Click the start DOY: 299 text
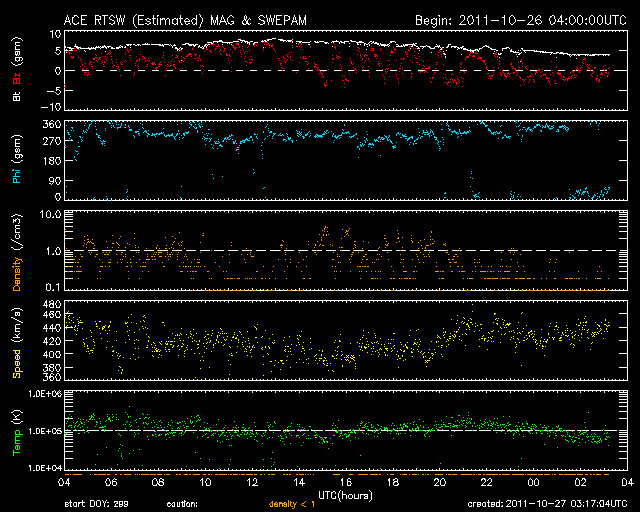The height and width of the screenshot is (512, 640). 98,504
